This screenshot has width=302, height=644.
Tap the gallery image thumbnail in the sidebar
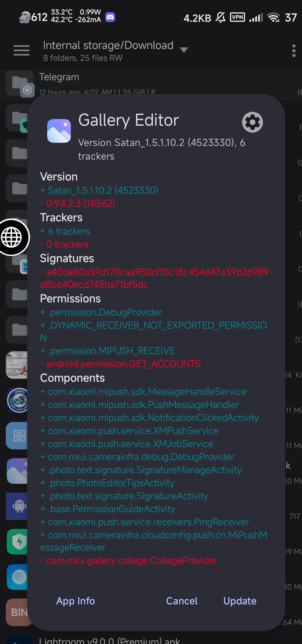pyautogui.click(x=17, y=471)
